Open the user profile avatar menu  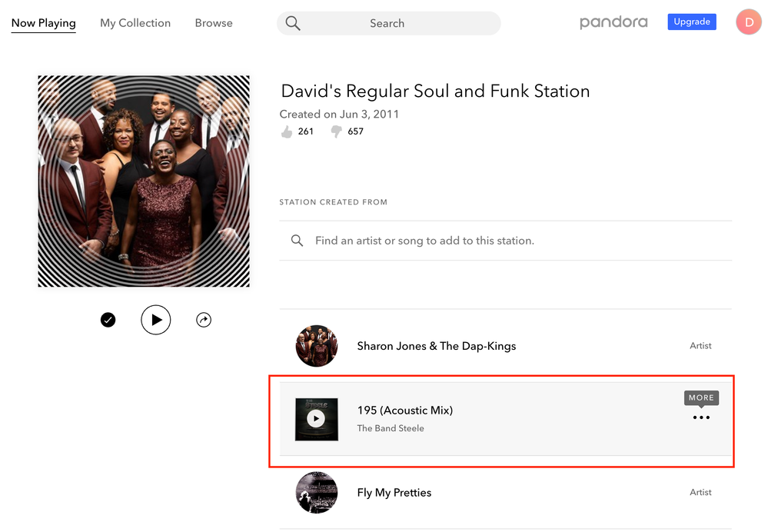(748, 22)
